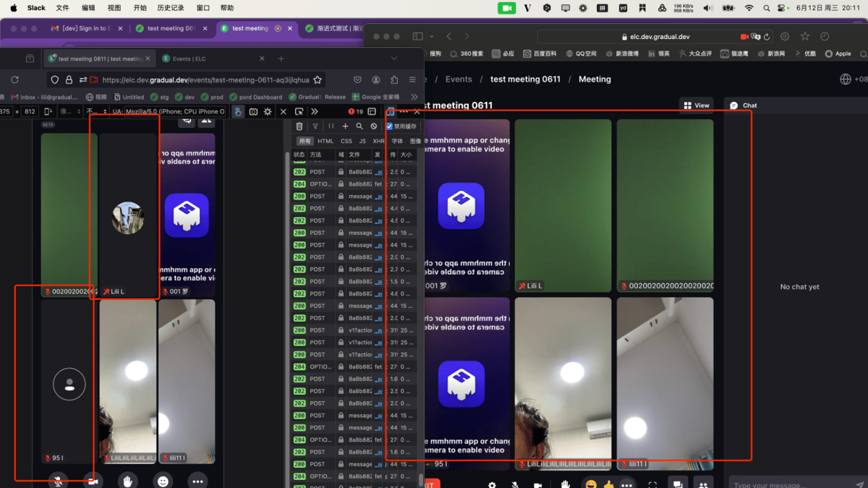The height and width of the screenshot is (488, 868).
Task: Search network requests with magnifier icon
Action: pyautogui.click(x=359, y=127)
